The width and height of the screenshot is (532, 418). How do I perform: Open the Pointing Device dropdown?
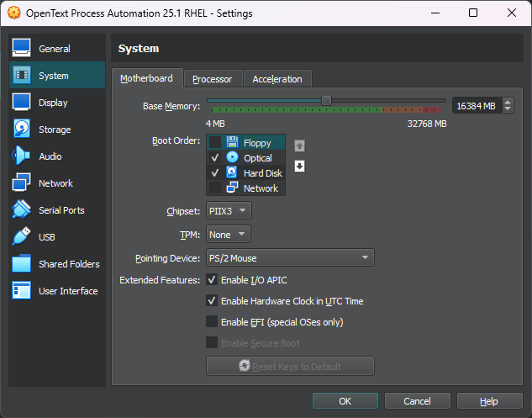(290, 258)
